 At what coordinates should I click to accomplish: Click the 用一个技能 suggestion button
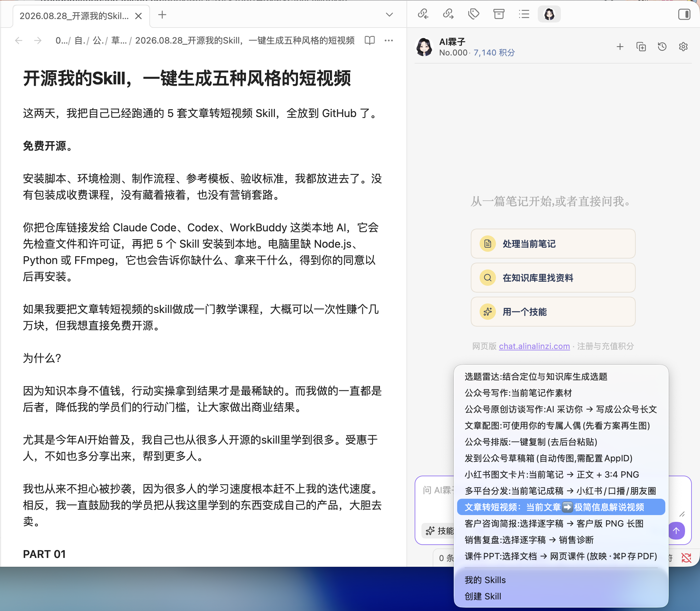[553, 312]
